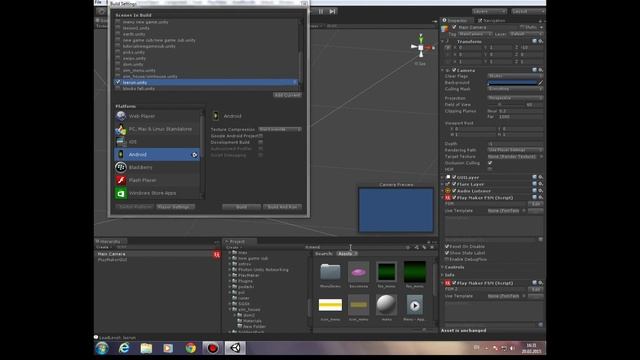The image size is (640, 360).
Task: Open the Transform component help icon
Action: tap(534, 41)
